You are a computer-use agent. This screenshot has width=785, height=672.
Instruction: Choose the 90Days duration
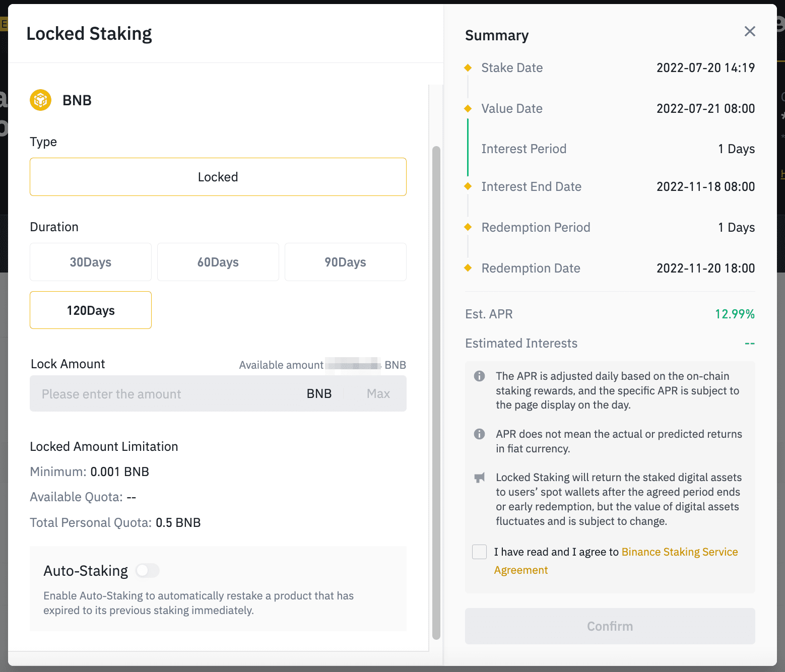[x=346, y=262]
